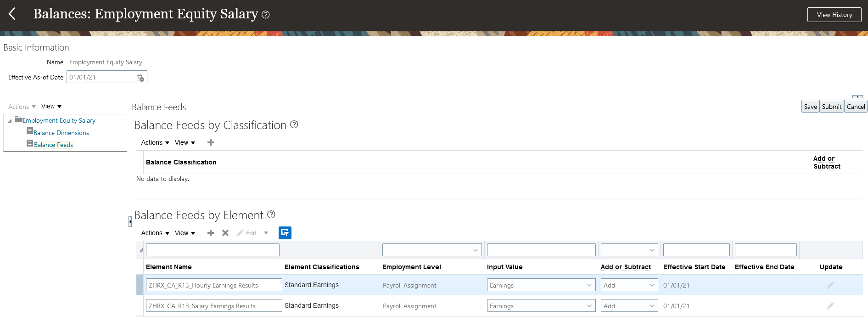Open help for Balance Feeds by Element

pyautogui.click(x=271, y=215)
